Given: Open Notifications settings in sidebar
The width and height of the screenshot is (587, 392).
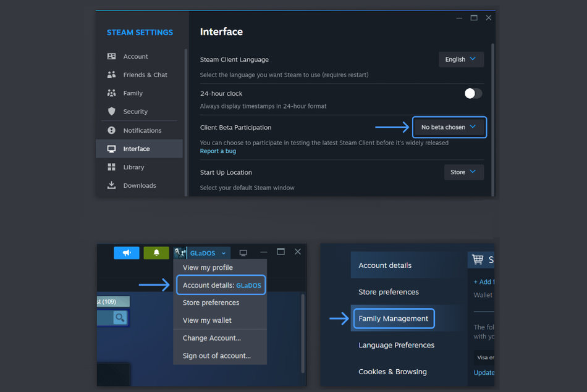Looking at the screenshot, I should [x=139, y=130].
